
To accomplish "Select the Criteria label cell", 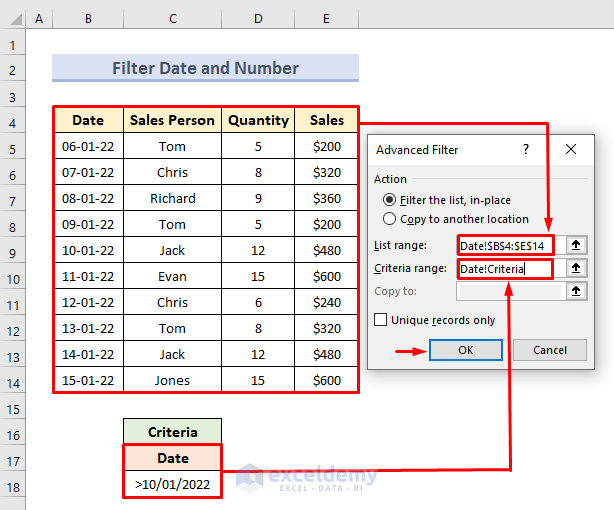I will tap(172, 432).
